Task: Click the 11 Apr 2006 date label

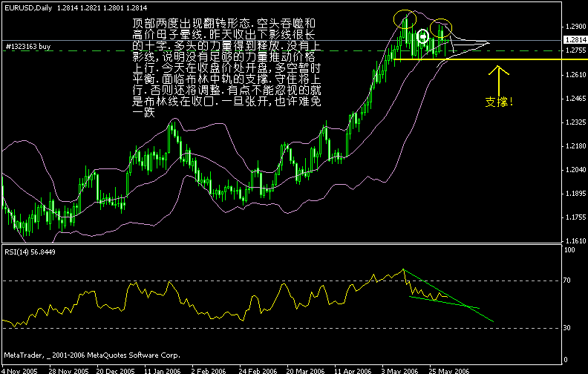Action: click(353, 370)
